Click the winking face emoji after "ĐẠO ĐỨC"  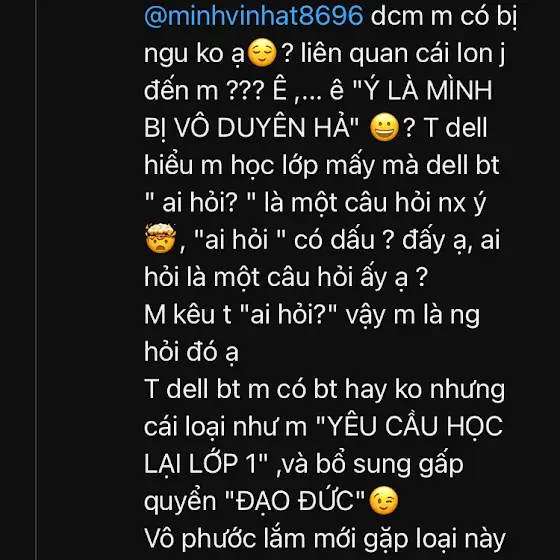(384, 500)
